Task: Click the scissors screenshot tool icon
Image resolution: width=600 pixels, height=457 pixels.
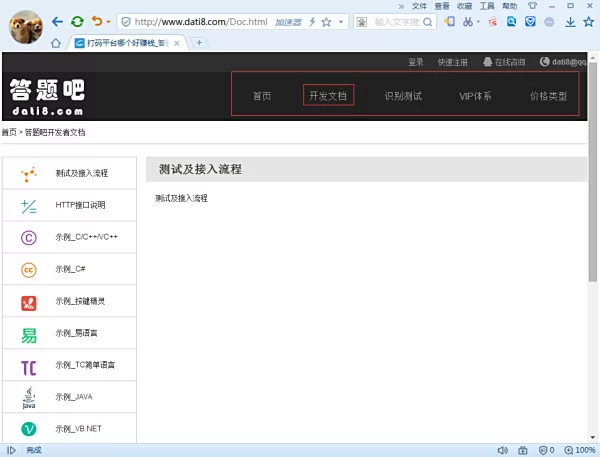Action: [x=466, y=21]
